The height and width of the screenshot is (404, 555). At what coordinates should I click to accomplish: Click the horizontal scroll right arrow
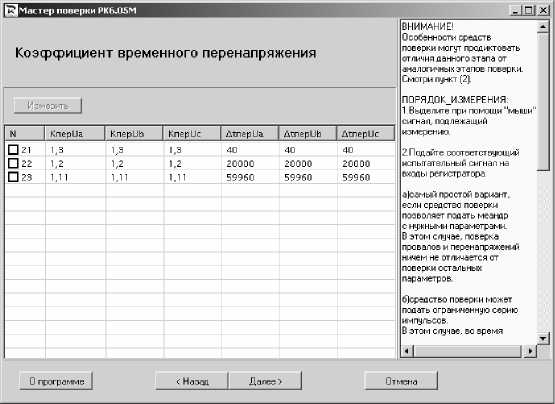click(531, 351)
